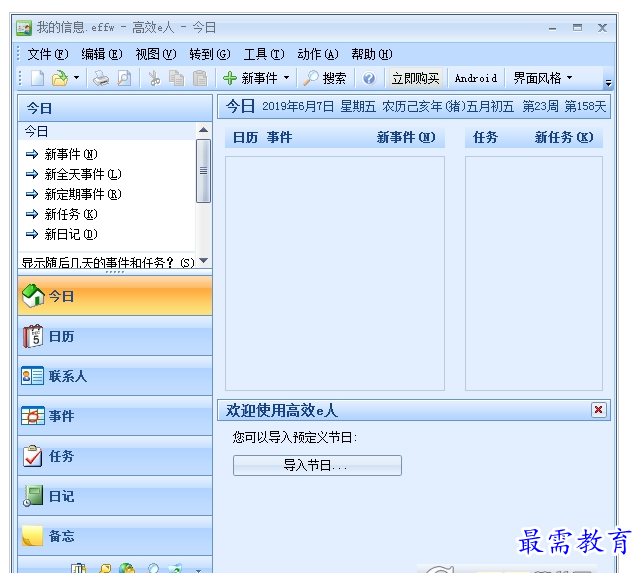
Task: Click 新日记(D) link
Action: coord(71,234)
